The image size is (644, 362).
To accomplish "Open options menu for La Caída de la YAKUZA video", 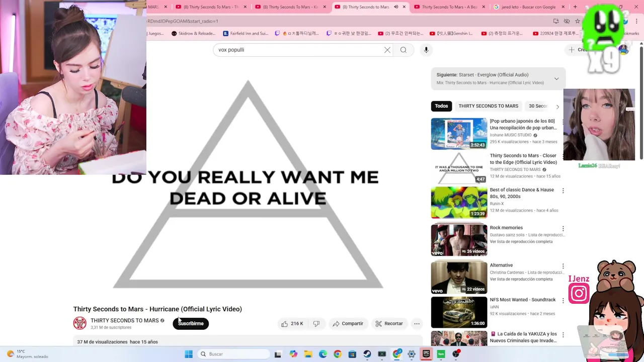I will [563, 334].
